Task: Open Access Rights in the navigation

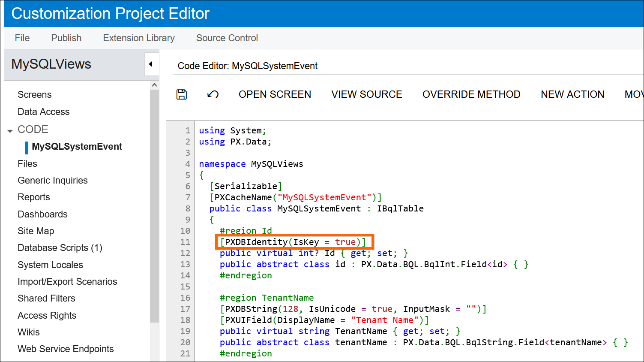Action: [47, 315]
